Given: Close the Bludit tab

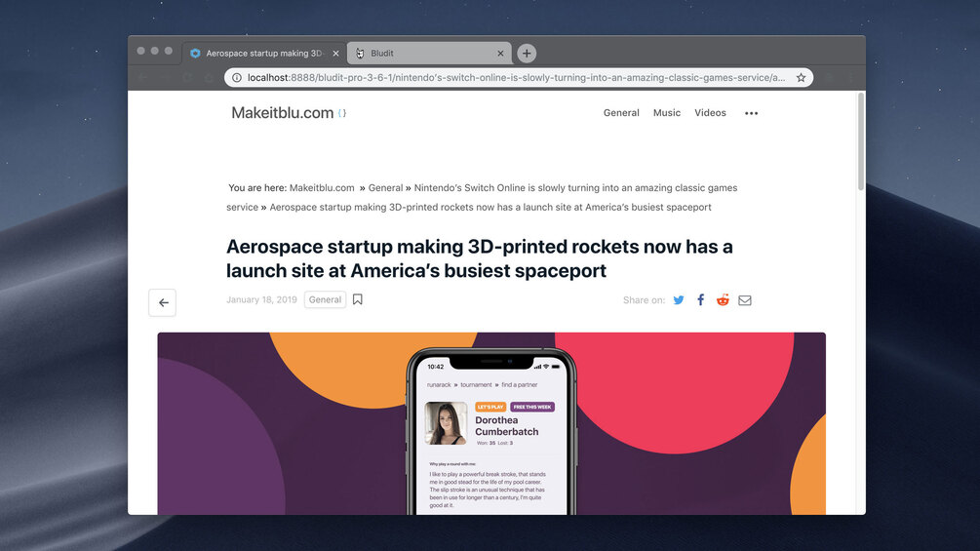Looking at the screenshot, I should (500, 53).
